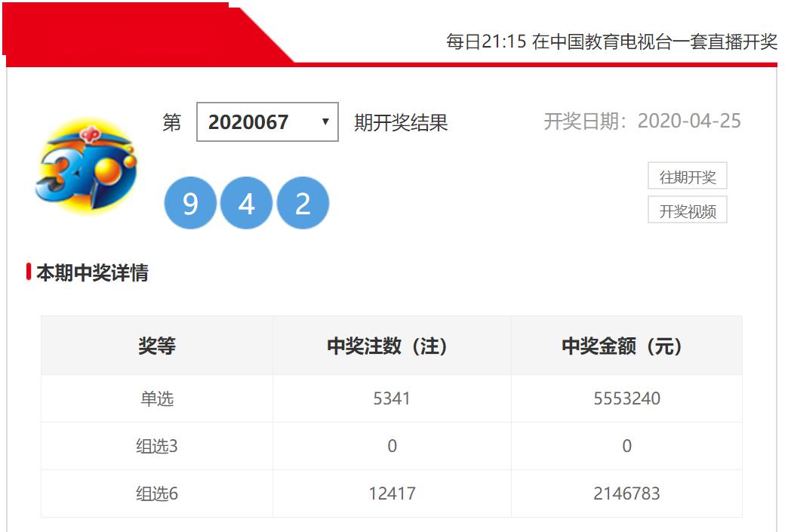Viewport: 788px width, 532px height.
Task: Open the 组选6 prize tier link
Action: click(x=156, y=494)
